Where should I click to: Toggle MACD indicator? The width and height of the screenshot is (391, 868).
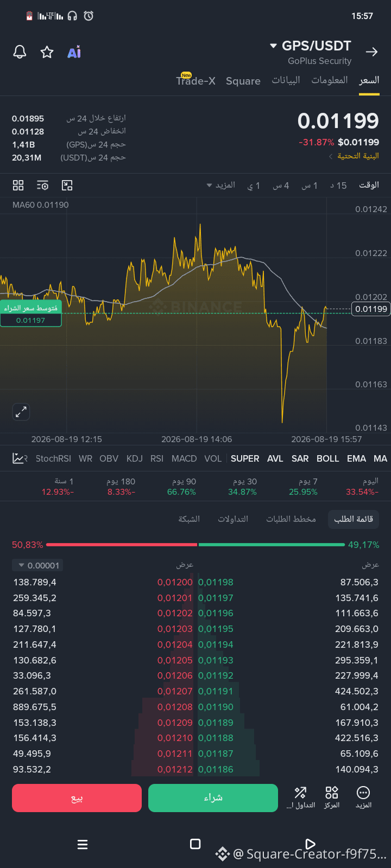(x=184, y=458)
